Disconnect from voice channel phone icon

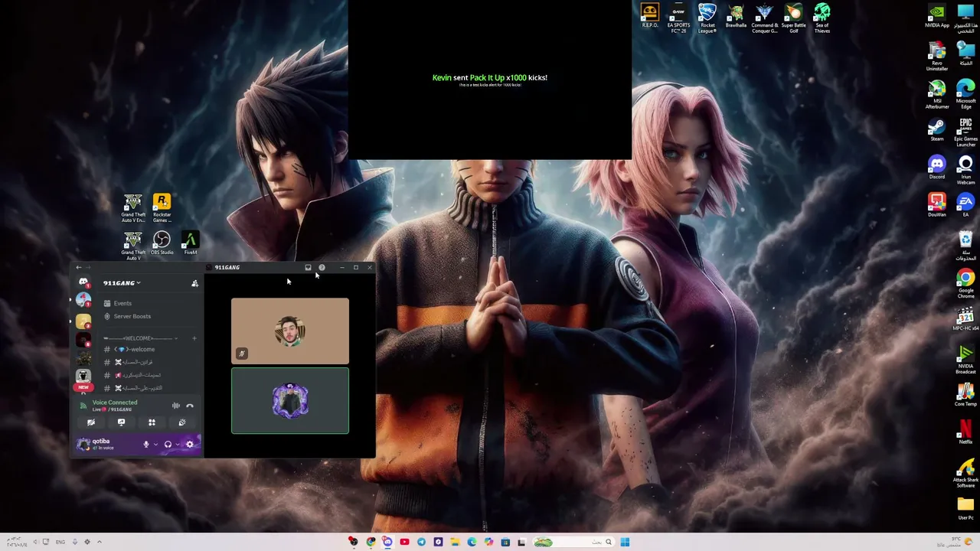click(x=190, y=406)
